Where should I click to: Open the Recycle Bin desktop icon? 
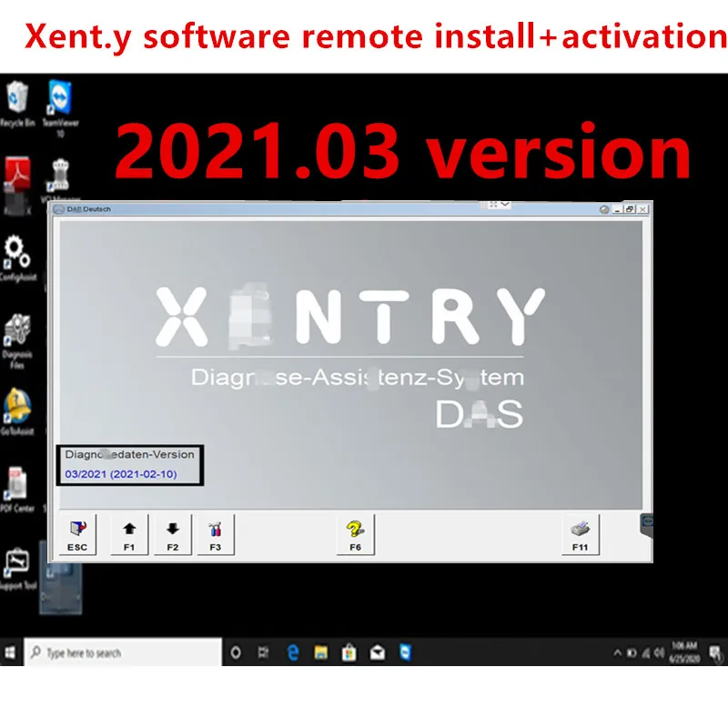click(x=17, y=104)
